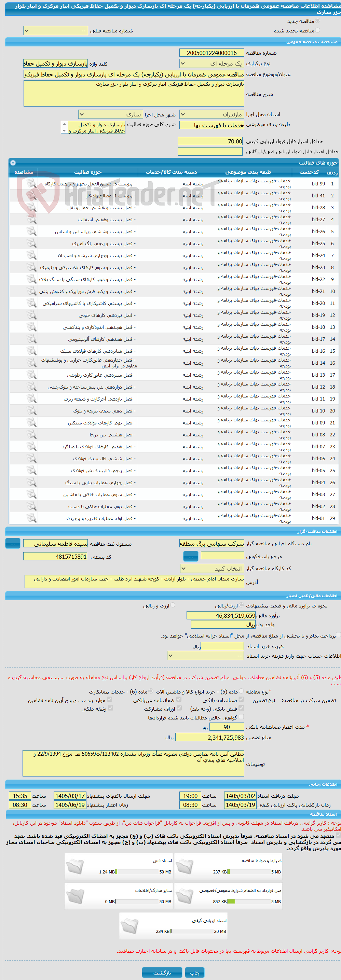The image size is (341, 980).
Task: Click اسناد ارزیابی کیفی size progress bar
Action: (192, 931)
